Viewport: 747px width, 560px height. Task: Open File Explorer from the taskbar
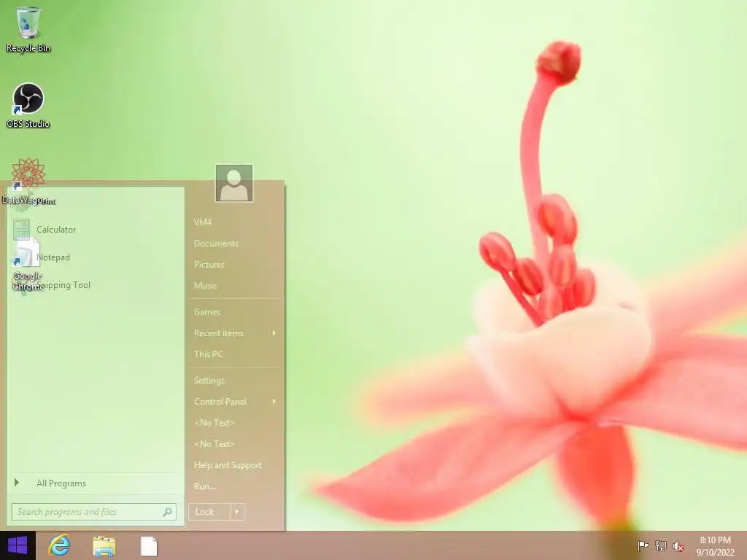tap(104, 545)
